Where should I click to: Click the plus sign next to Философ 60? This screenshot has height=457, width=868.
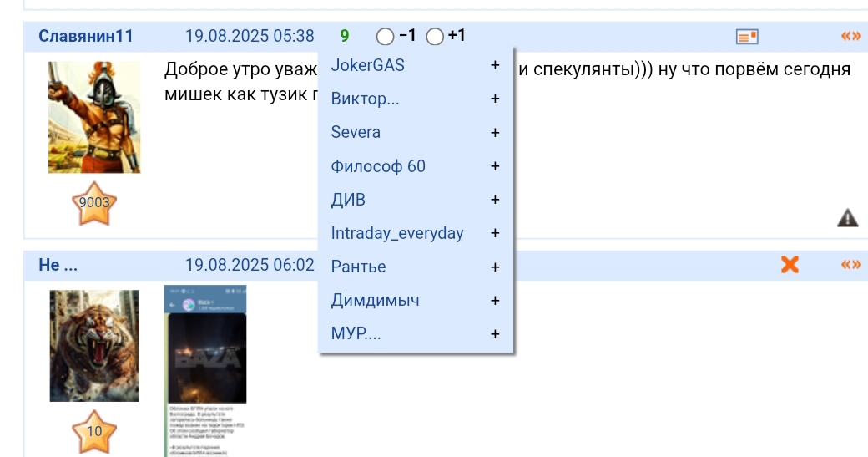(495, 166)
